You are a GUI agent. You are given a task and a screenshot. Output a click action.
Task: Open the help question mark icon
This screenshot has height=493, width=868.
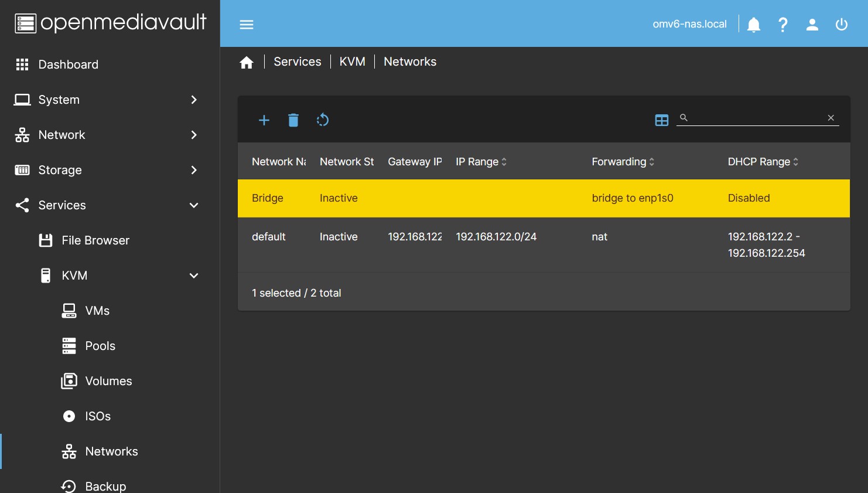(x=783, y=25)
